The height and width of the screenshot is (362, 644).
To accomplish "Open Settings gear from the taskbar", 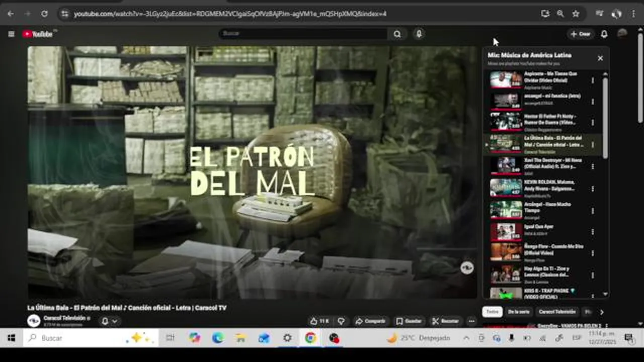I will click(287, 338).
